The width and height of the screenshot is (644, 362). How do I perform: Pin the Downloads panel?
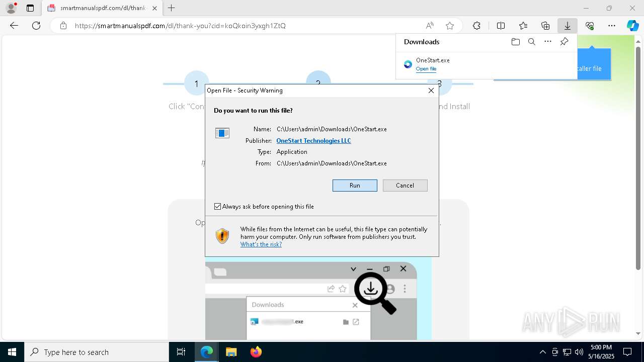click(564, 42)
